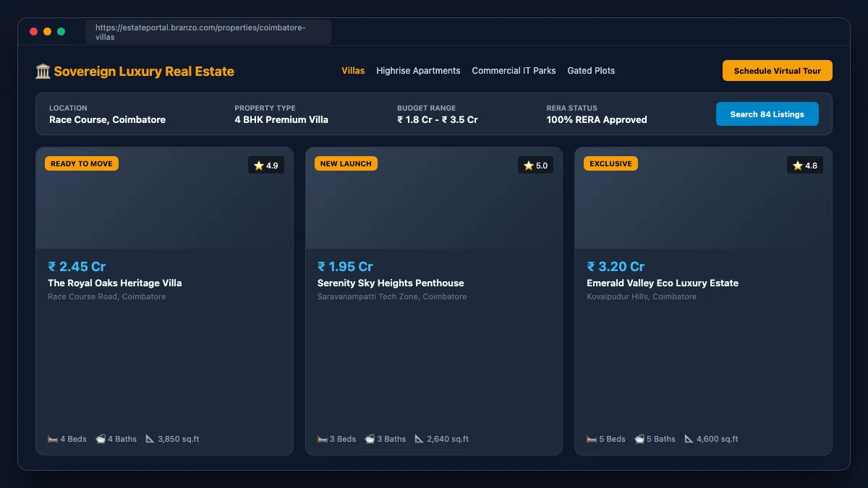This screenshot has height=488, width=868.
Task: Click the Ready To Move badge
Action: [82, 163]
